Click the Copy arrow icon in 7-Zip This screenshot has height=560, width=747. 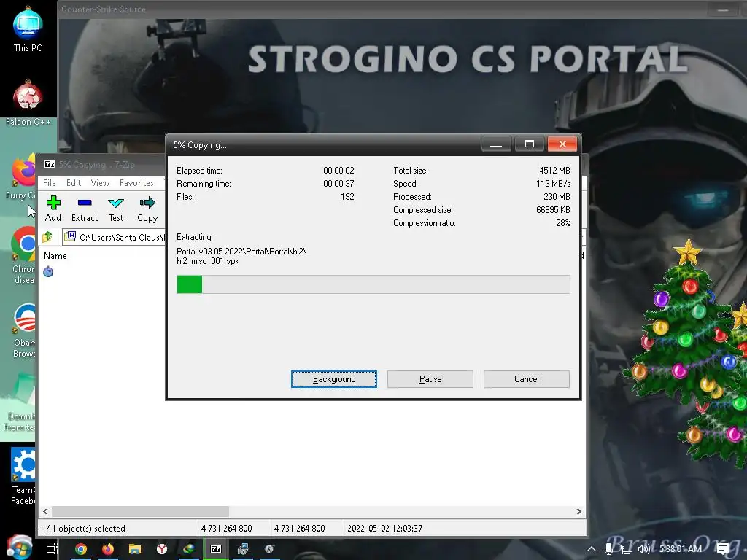point(147,203)
